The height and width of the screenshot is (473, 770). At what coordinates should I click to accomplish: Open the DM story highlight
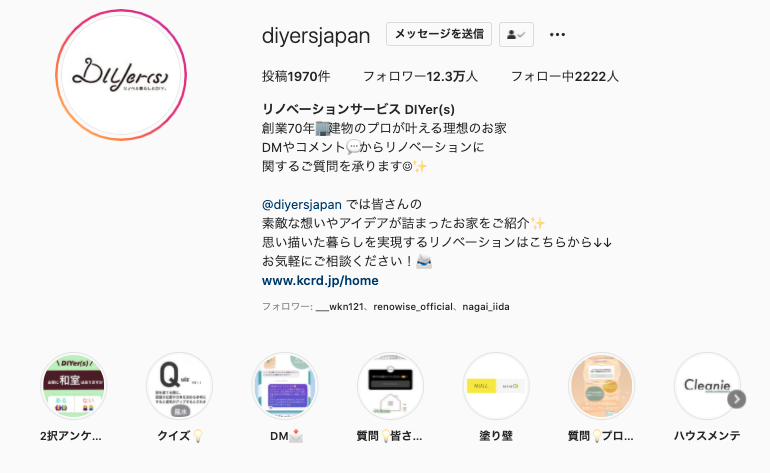coord(285,386)
